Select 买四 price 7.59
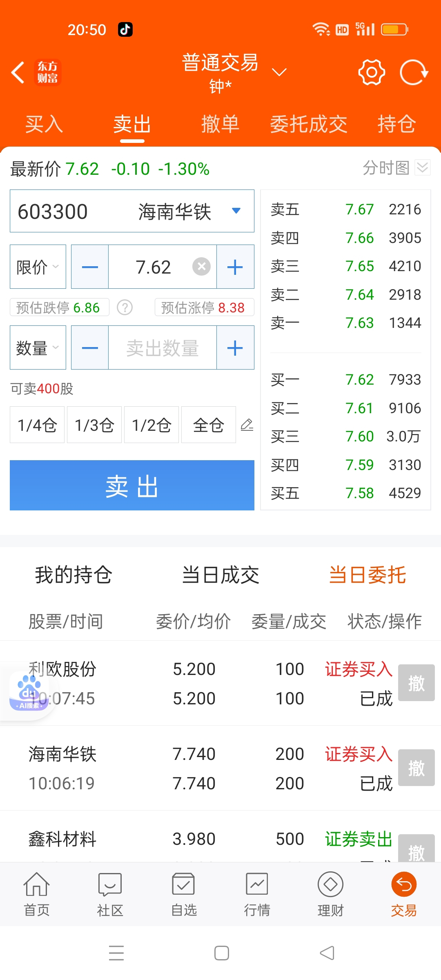 346,465
